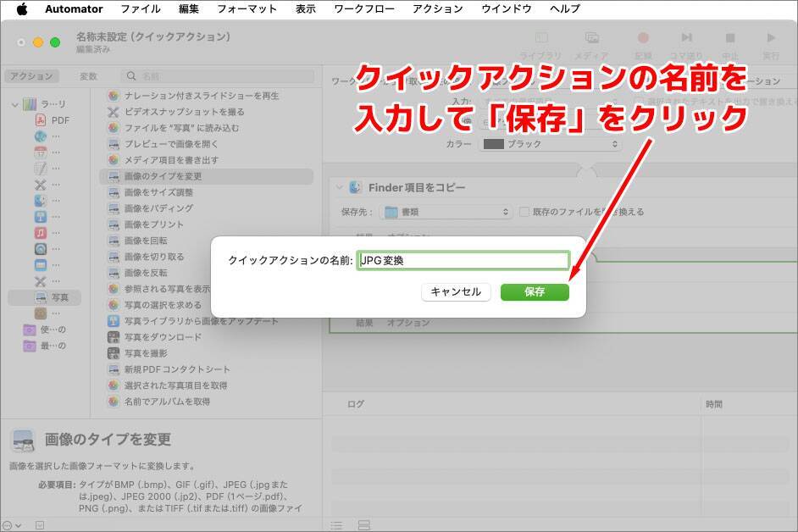Click the 実行 run toolbar button
Image resolution: width=798 pixels, height=532 pixels.
click(x=770, y=43)
